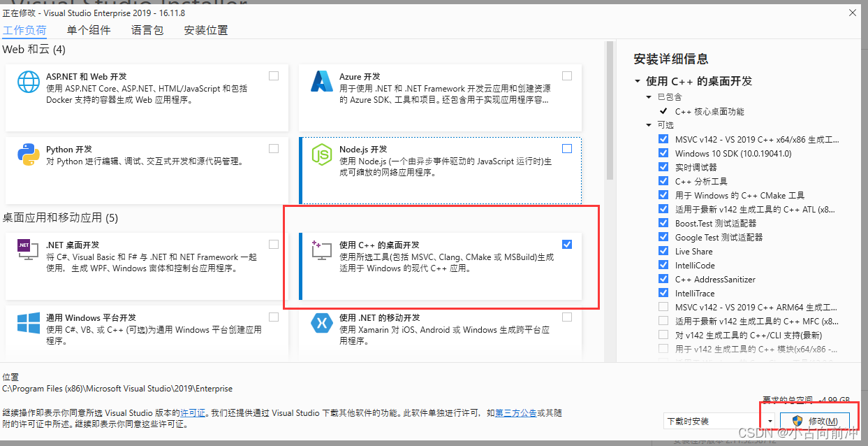868x446 pixels.
Task: Enable the Python 开发 workload checkbox
Action: tap(274, 148)
